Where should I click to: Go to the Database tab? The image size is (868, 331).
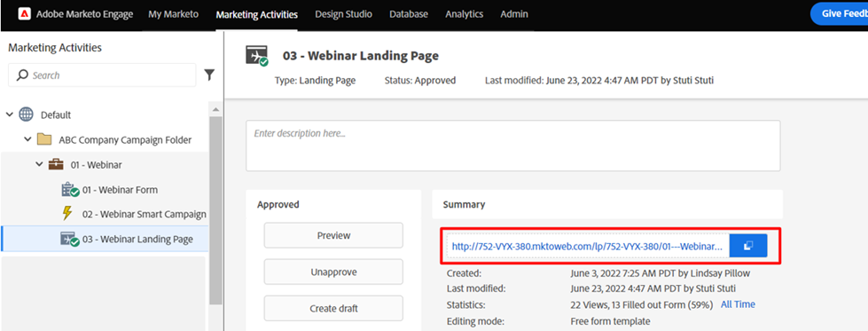tap(409, 14)
